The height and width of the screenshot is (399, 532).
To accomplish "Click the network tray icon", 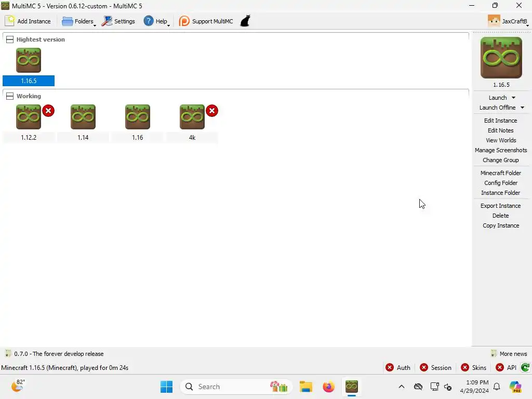I will [x=434, y=387].
